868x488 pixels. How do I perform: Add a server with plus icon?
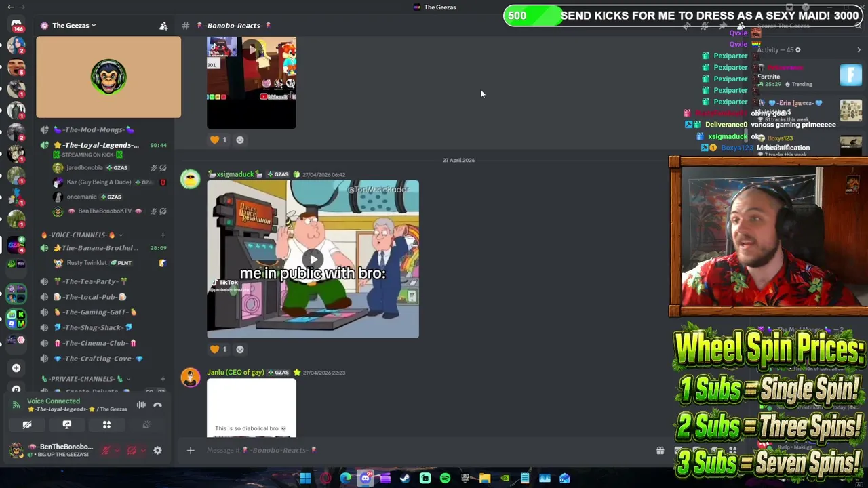(16, 368)
